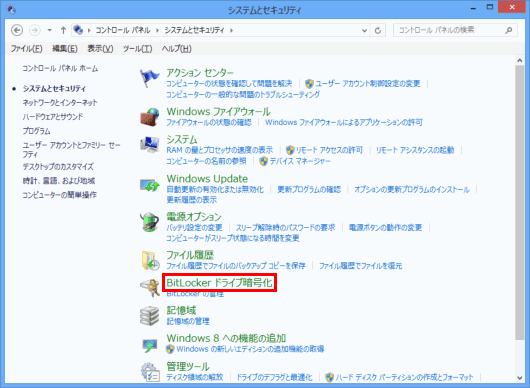Open the 編集(E) menu
Viewport: 530px width, 388px height.
[x=65, y=49]
